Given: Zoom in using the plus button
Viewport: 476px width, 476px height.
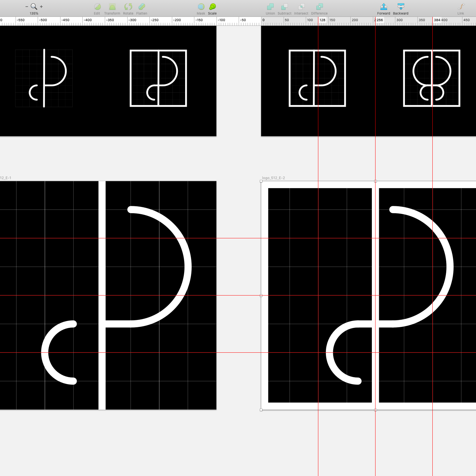Looking at the screenshot, I should (41, 7).
